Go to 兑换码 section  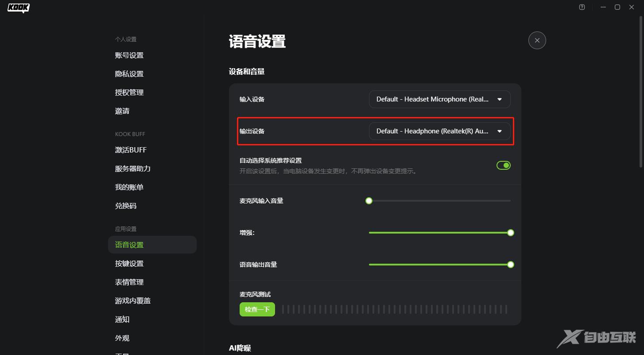point(126,206)
